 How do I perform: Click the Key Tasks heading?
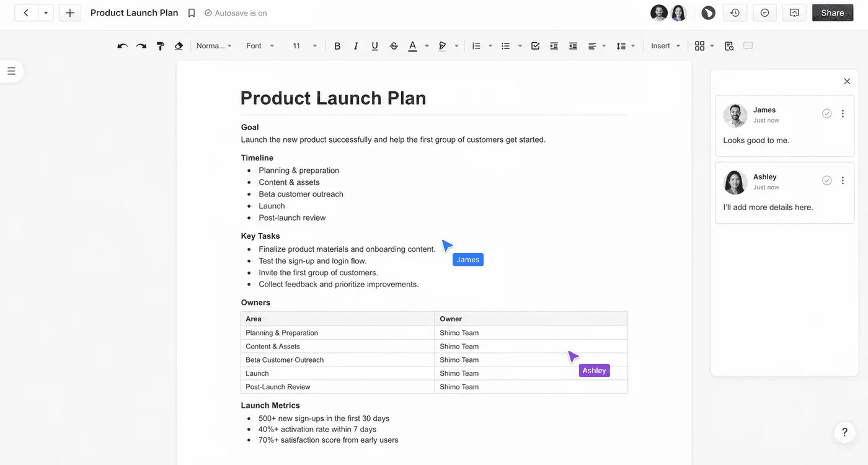260,236
